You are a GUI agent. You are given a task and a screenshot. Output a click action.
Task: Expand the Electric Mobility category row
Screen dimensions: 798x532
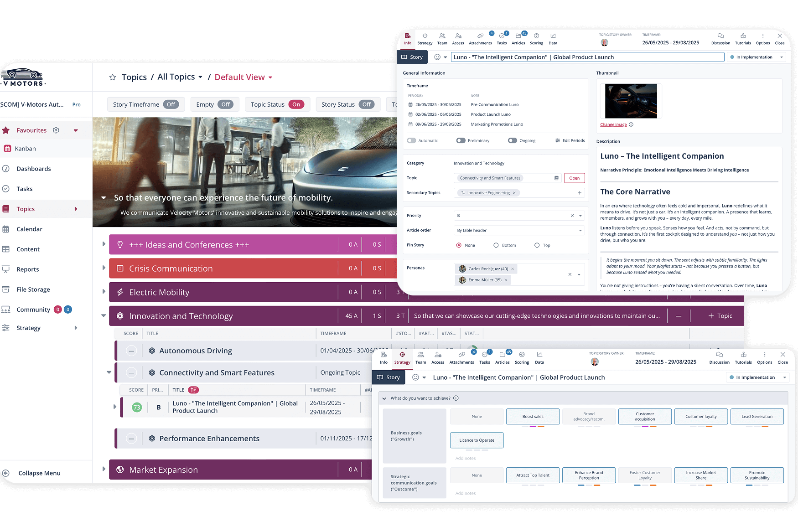[x=104, y=292]
